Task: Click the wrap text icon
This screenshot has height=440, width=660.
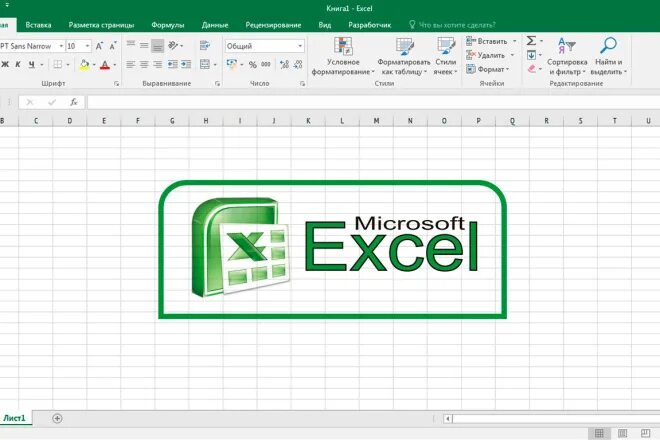Action: (205, 45)
